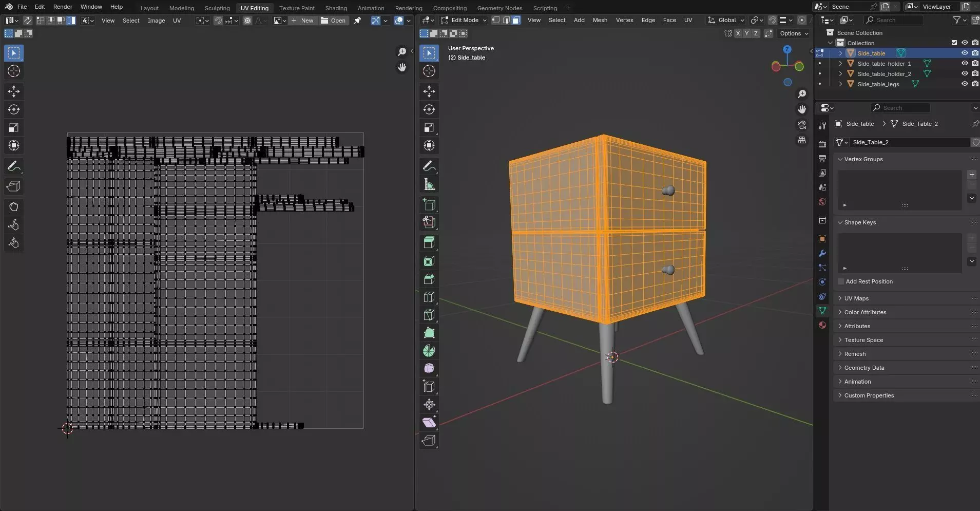980x511 pixels.
Task: Select the Shear tool
Action: [x=429, y=423]
